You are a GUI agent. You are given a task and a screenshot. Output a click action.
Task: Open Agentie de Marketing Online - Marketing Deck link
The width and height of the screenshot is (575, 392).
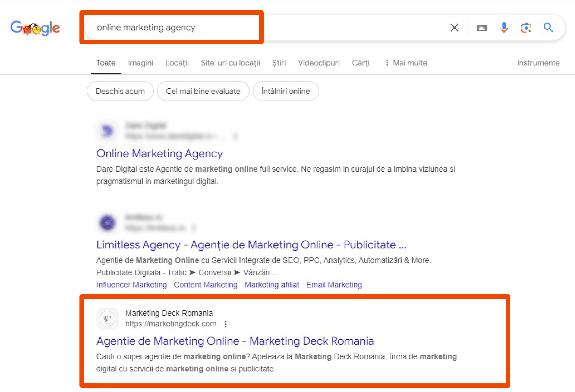pos(235,341)
